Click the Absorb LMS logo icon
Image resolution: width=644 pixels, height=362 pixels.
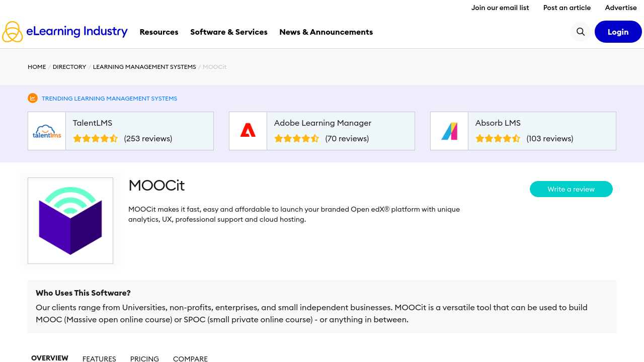(x=449, y=131)
